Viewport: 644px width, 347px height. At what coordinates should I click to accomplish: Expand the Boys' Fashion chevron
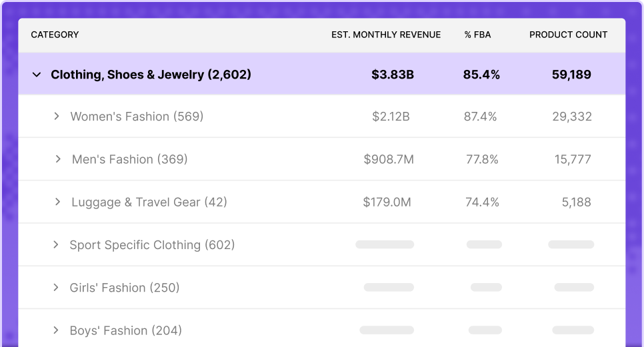56,330
